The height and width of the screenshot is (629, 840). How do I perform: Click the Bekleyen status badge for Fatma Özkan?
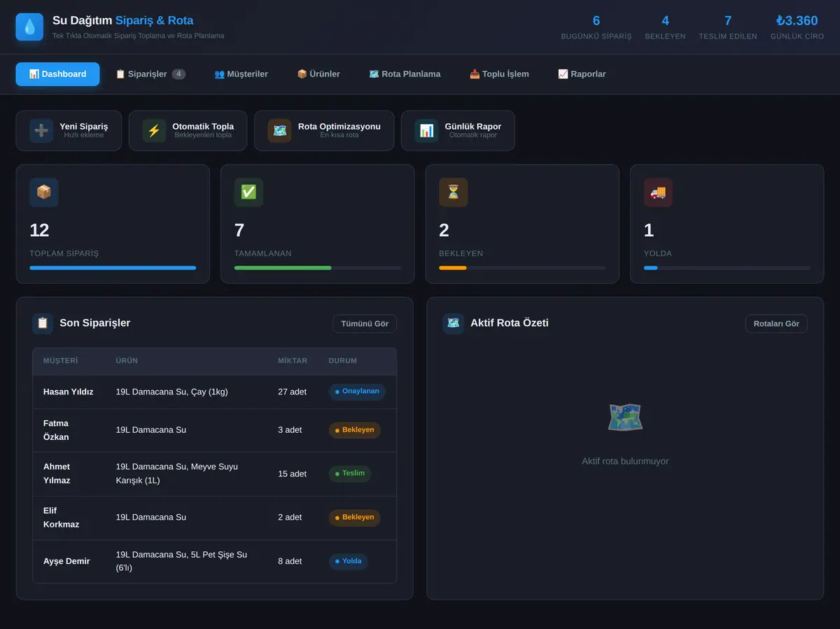[x=355, y=430]
